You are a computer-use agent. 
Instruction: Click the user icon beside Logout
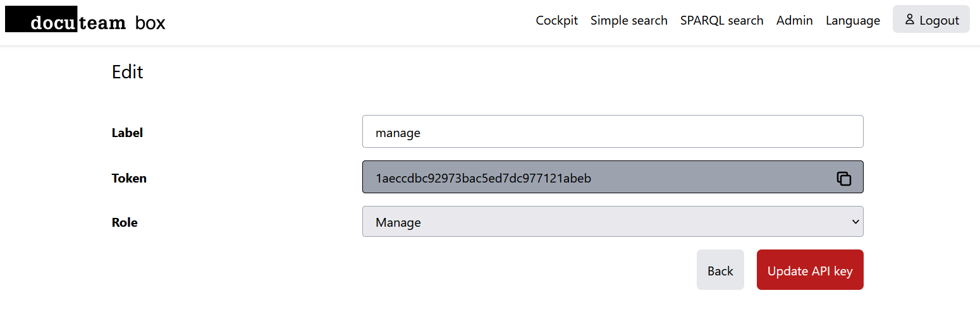pyautogui.click(x=910, y=20)
